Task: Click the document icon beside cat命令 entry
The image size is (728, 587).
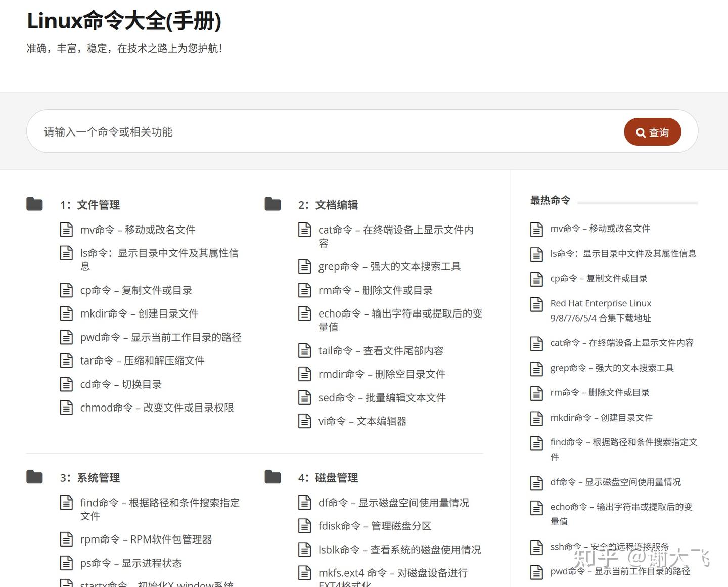Action: tap(305, 229)
